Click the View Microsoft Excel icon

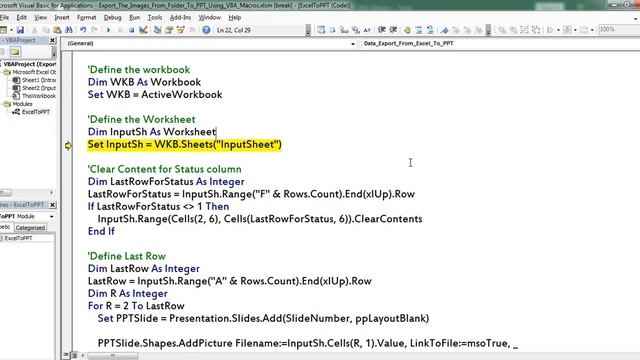tap(3, 30)
